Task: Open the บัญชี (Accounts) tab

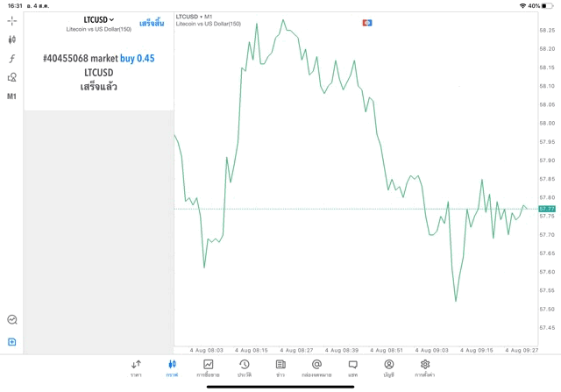Action: pyautogui.click(x=388, y=368)
